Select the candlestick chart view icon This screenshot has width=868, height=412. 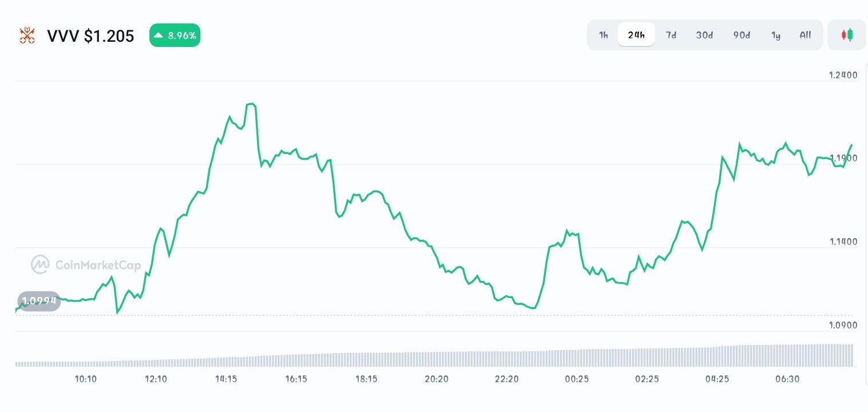click(x=847, y=35)
